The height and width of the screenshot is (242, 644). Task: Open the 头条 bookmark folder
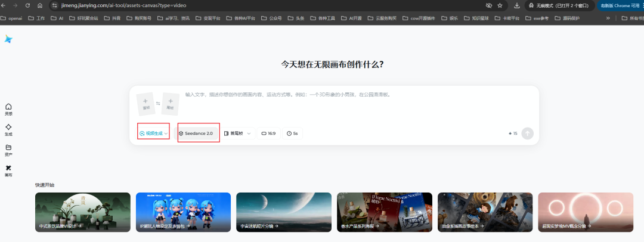tap(296, 18)
